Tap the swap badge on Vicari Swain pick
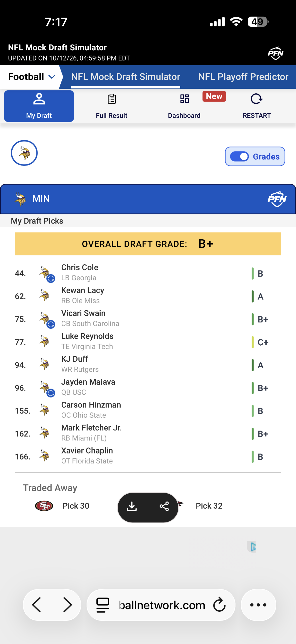This screenshot has height=644, width=296. point(51,324)
